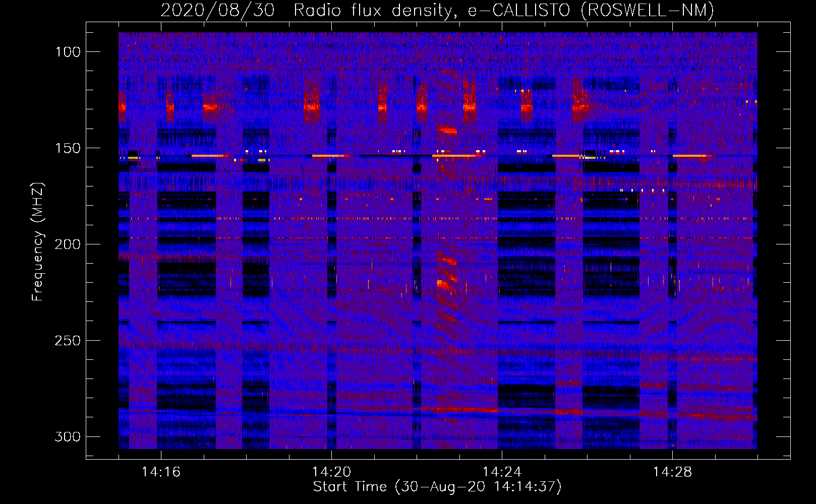Click the 100 frequency tick label
Image resolution: width=816 pixels, height=504 pixels.
click(x=68, y=52)
